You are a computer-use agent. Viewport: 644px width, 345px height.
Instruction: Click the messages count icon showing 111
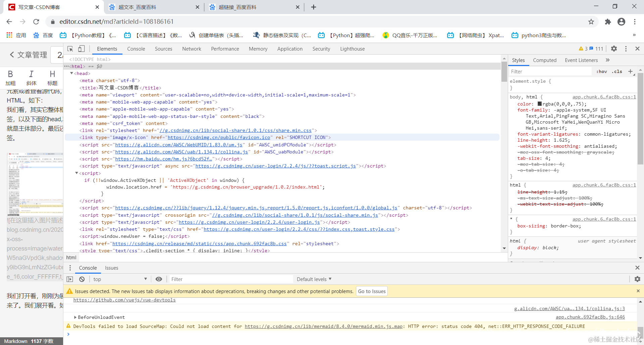596,49
